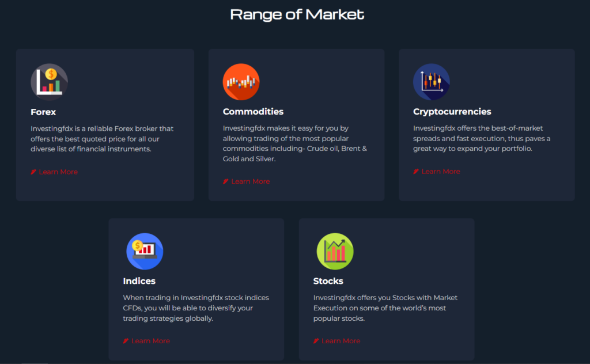The image size is (590, 364).
Task: Follow Learn More link for Stocks
Action: tap(341, 341)
